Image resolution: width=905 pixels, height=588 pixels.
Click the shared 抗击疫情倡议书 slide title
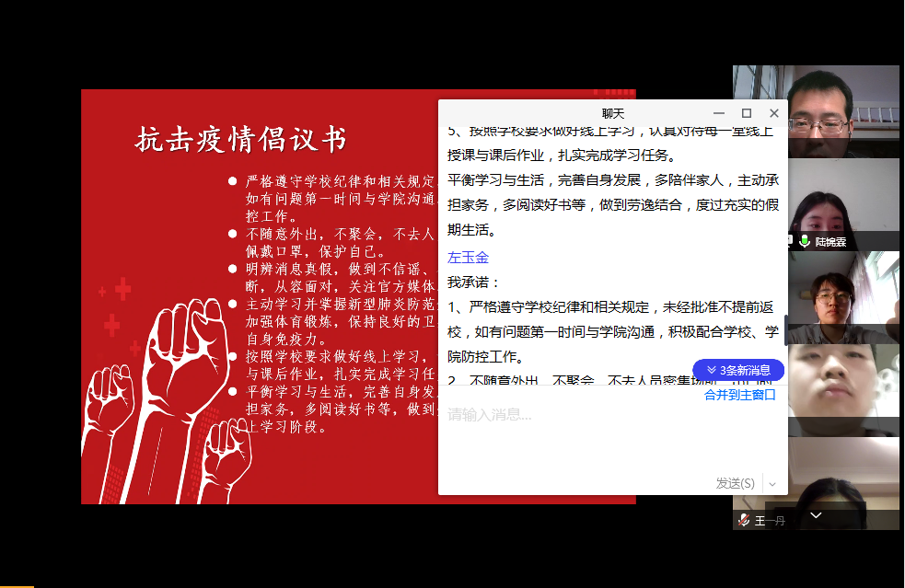[241, 140]
